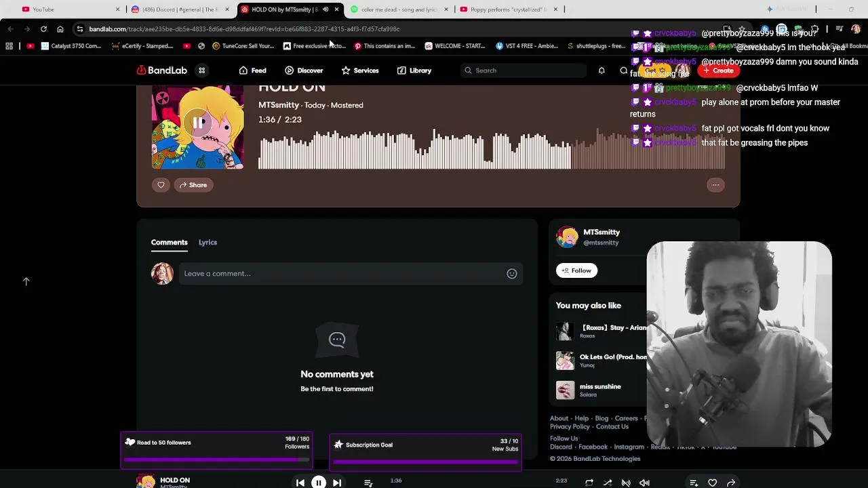This screenshot has width=868, height=488.
Task: Toggle the audio broadcast icon beside shuffle
Action: pos(626,483)
